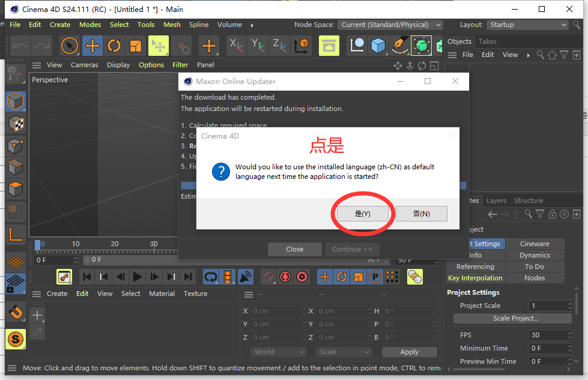The image size is (588, 380).
Task: Toggle sound during playback icon
Action: [246, 277]
